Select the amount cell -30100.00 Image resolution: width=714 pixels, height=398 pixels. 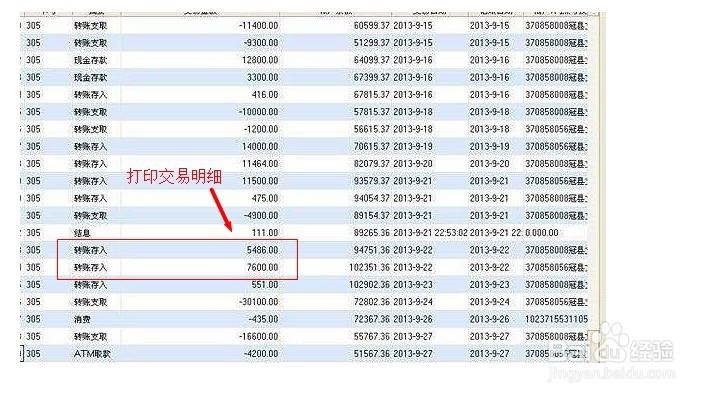258,302
